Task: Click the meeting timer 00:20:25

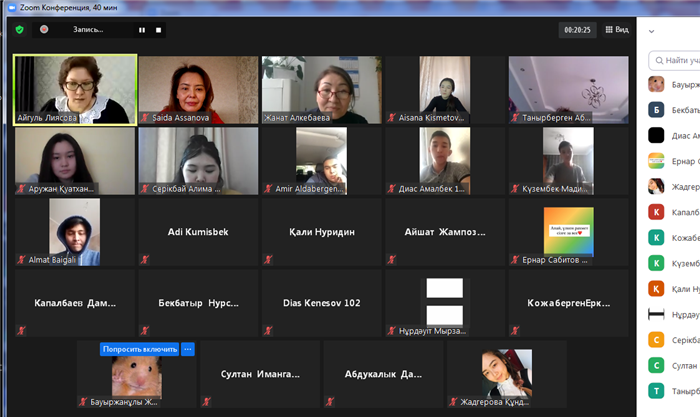Action: click(577, 30)
